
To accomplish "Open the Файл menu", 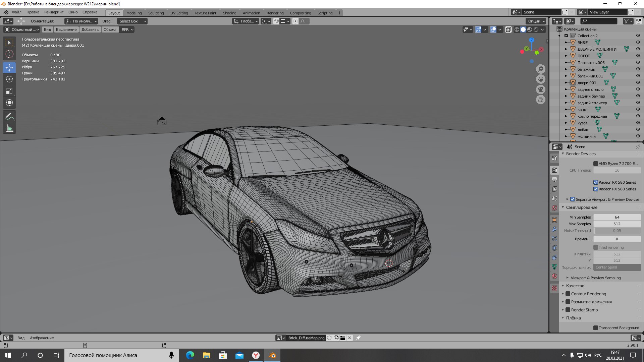I will point(16,12).
